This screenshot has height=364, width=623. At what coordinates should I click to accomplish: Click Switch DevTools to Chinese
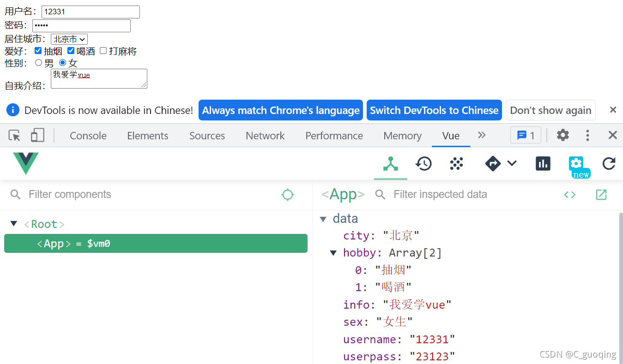click(434, 110)
